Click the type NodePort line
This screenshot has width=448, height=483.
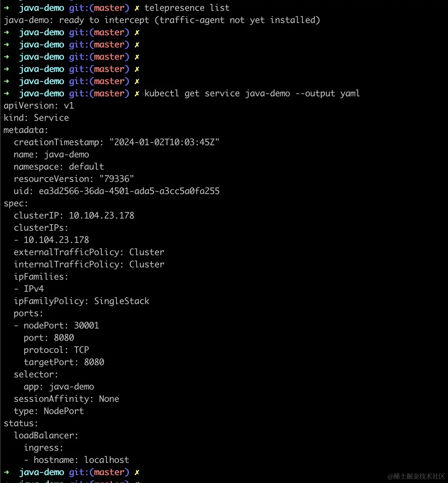click(x=48, y=411)
